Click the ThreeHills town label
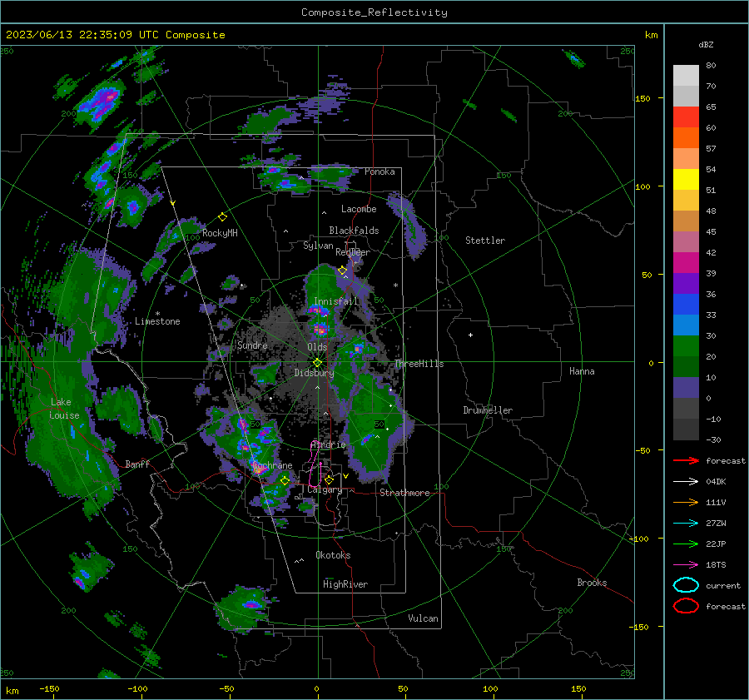This screenshot has height=700, width=749. coord(419,364)
